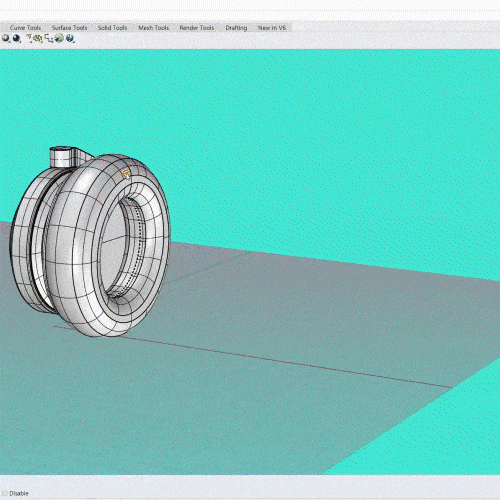Click the dark globe icon in toolbar
The image size is (500, 500).
pyautogui.click(x=70, y=39)
